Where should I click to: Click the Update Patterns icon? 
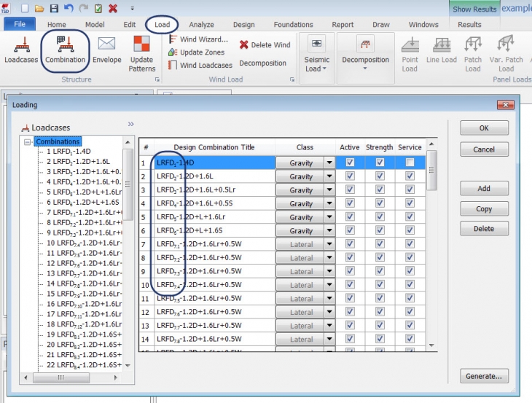pos(141,53)
